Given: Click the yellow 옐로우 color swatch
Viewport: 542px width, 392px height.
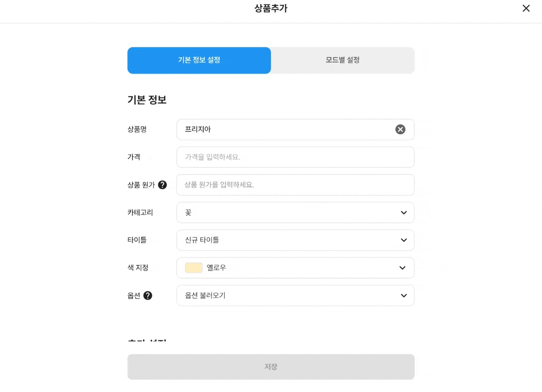Looking at the screenshot, I should (x=193, y=268).
